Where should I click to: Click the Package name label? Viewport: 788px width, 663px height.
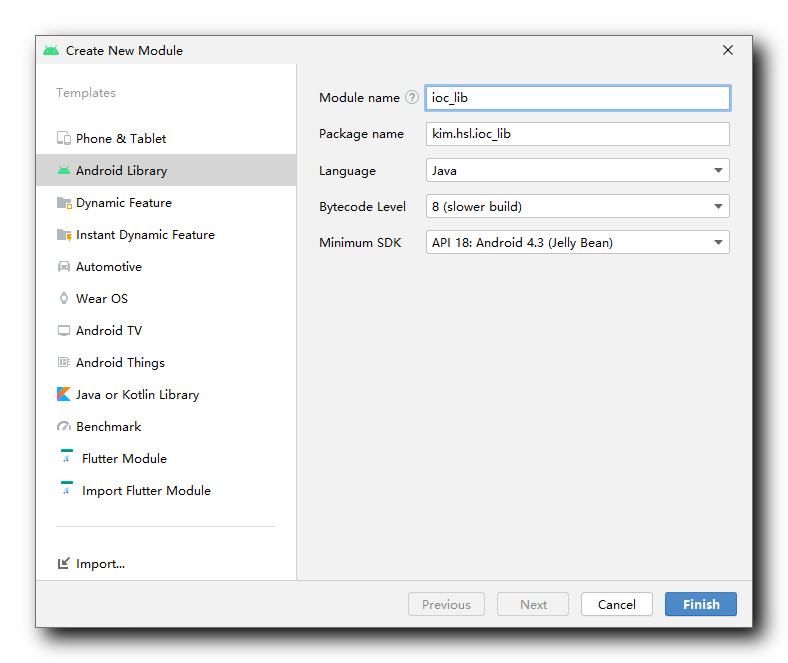(361, 134)
